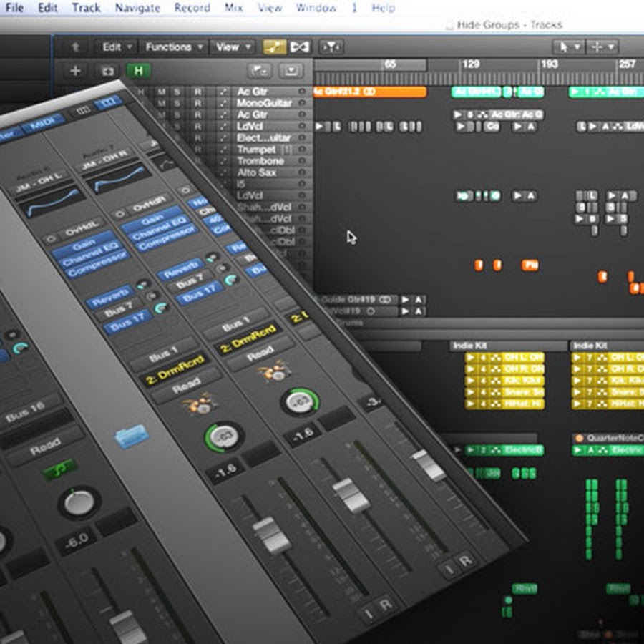Select the Alto Sax track name

coord(256,172)
